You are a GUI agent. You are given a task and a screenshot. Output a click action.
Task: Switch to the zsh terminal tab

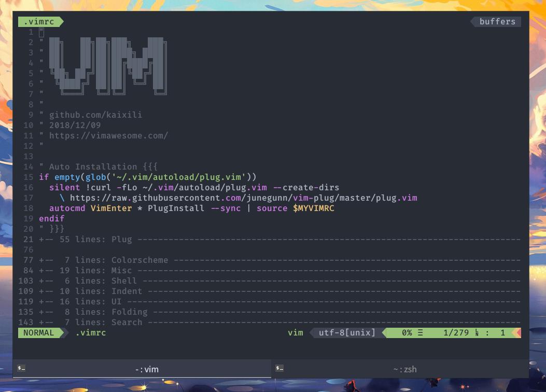400,369
